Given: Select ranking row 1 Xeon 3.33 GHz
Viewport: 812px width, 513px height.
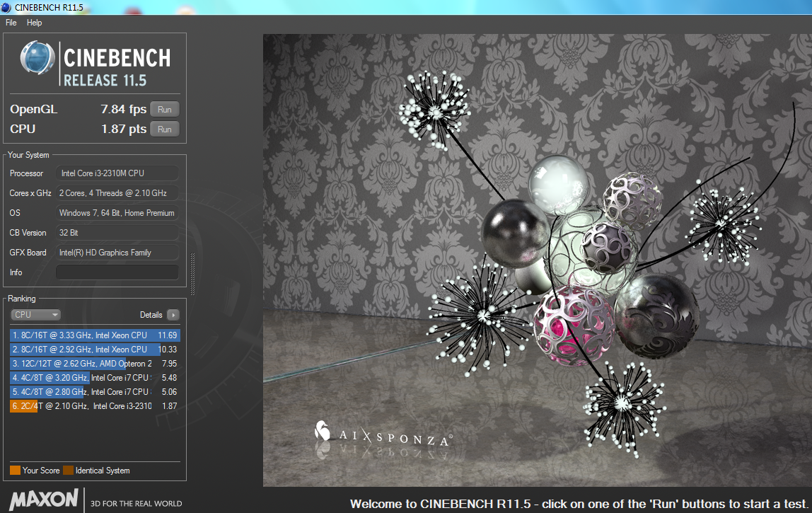Looking at the screenshot, I should click(95, 335).
